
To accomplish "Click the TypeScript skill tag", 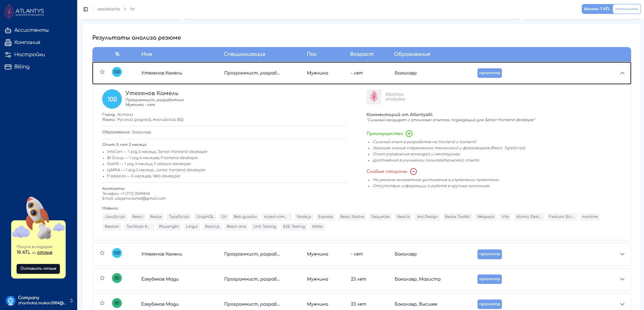I will (x=179, y=217).
